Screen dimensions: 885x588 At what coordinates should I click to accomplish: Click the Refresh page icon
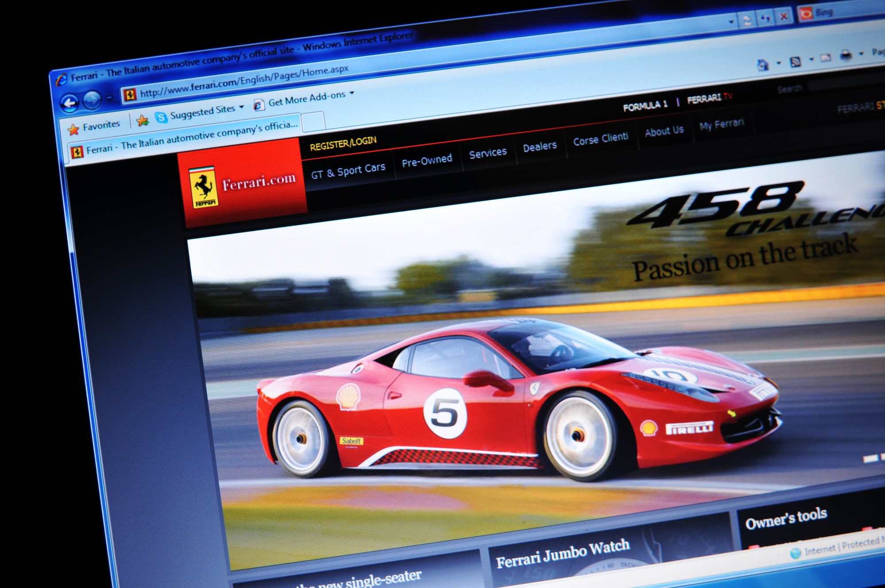click(765, 18)
